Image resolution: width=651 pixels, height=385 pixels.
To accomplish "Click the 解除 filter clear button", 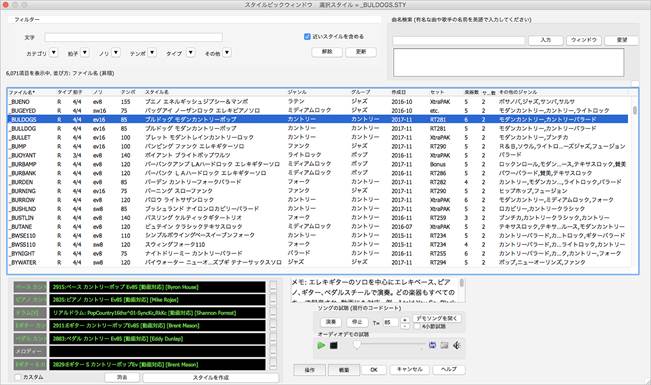I will 327,52.
